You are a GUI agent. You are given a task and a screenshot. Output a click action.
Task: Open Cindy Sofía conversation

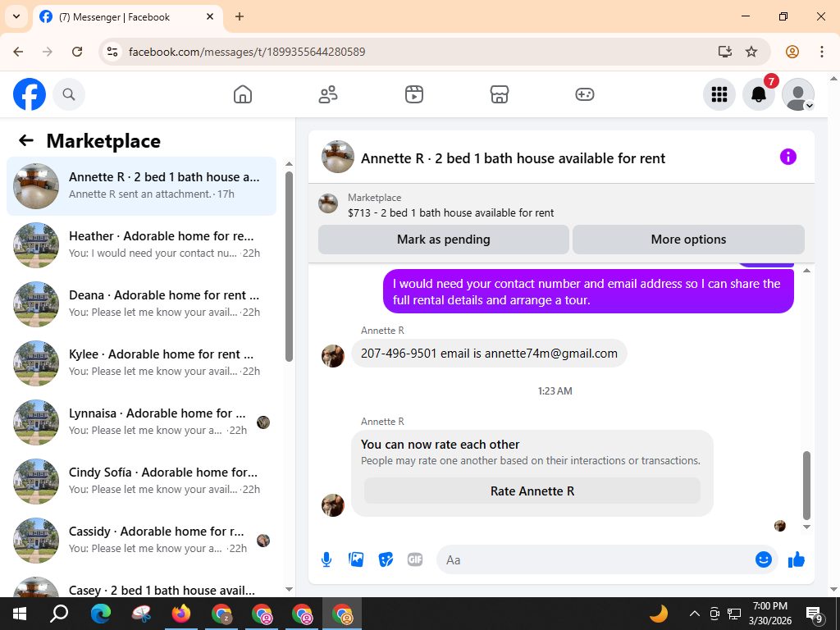[141, 481]
